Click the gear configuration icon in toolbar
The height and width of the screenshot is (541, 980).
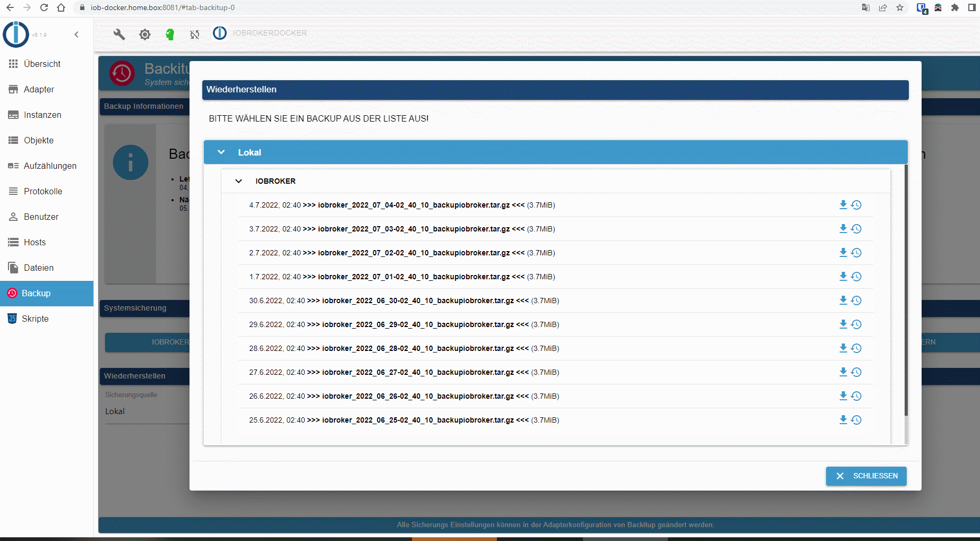[x=144, y=34]
